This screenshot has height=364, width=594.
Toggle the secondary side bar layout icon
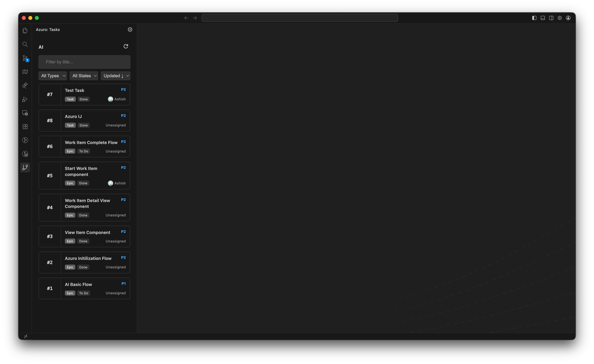pos(551,18)
